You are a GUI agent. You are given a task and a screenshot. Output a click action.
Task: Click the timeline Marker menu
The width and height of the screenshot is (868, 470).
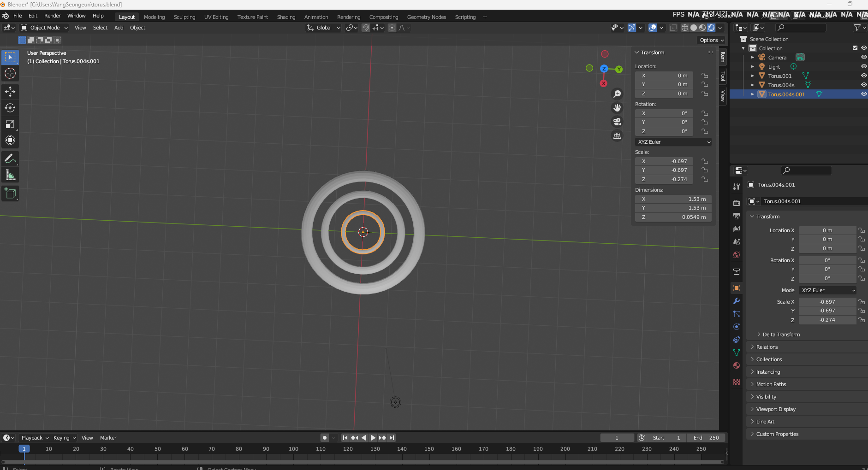pos(108,438)
